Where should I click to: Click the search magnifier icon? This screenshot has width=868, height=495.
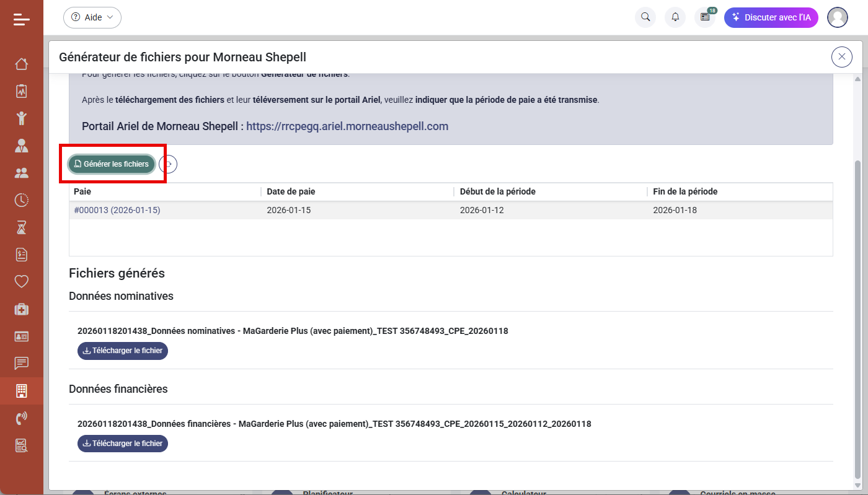pos(645,17)
